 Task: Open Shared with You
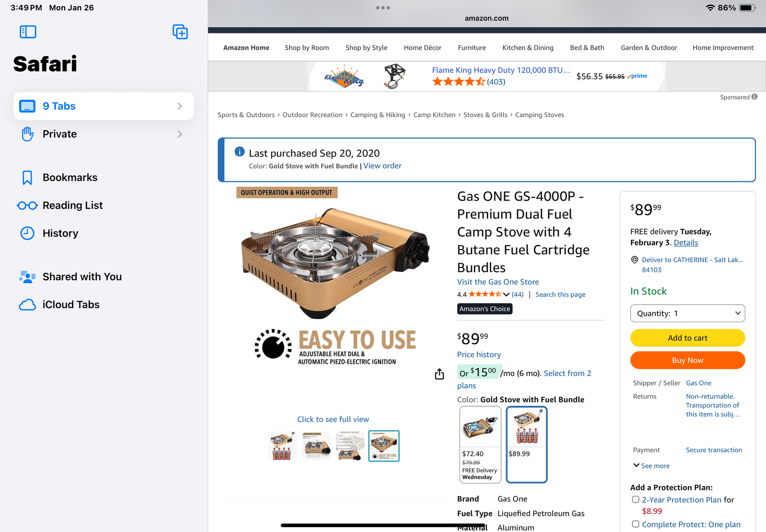[x=82, y=277]
